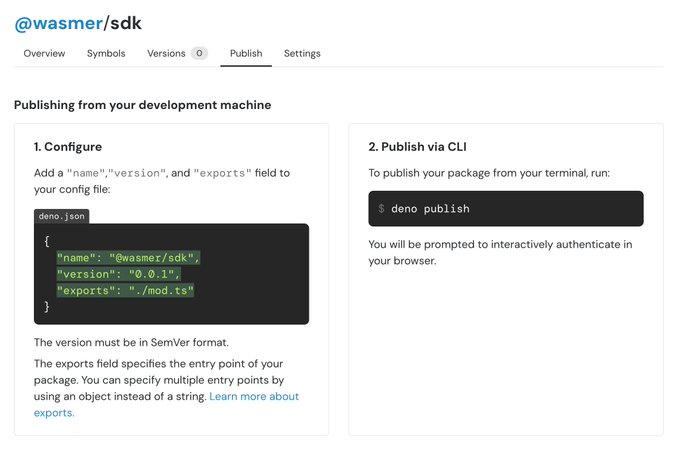Click the dollar prompt in the command block
The height and width of the screenshot is (453, 680).
coord(381,209)
